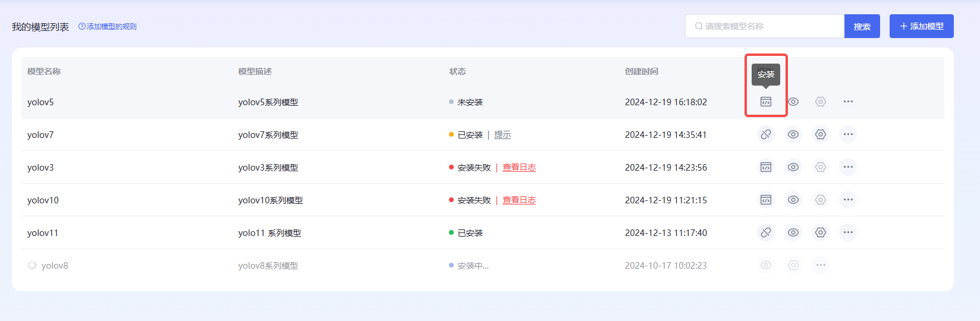
Task: Open more options menu for yolov7
Action: pos(848,134)
